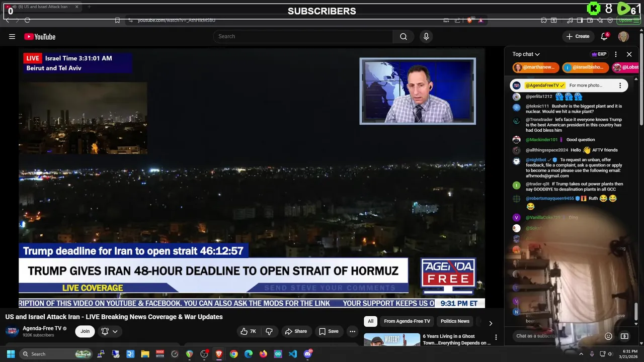Image resolution: width=644 pixels, height=362 pixels.
Task: Open Visual Studio Code from taskbar
Action: tap(293, 354)
